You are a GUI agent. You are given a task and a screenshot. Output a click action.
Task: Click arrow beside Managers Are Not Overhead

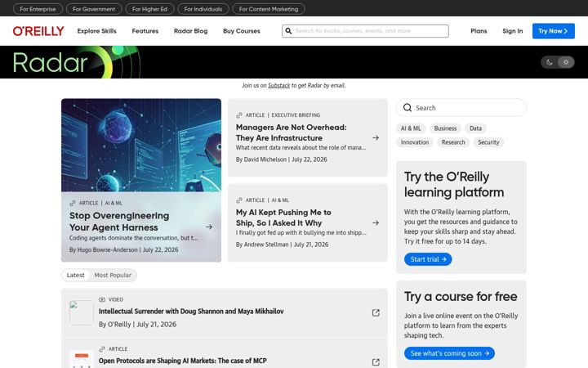click(x=376, y=138)
